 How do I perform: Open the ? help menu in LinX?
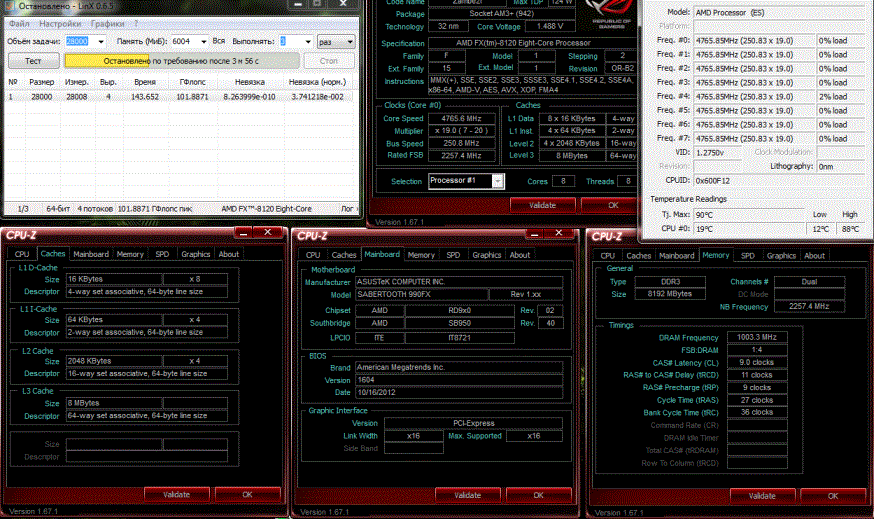pos(136,24)
